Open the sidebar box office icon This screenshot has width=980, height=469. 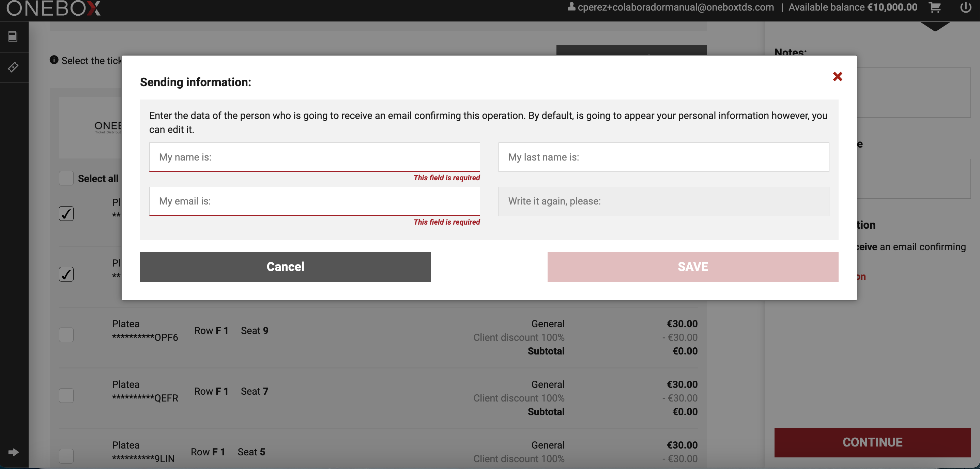point(13,36)
